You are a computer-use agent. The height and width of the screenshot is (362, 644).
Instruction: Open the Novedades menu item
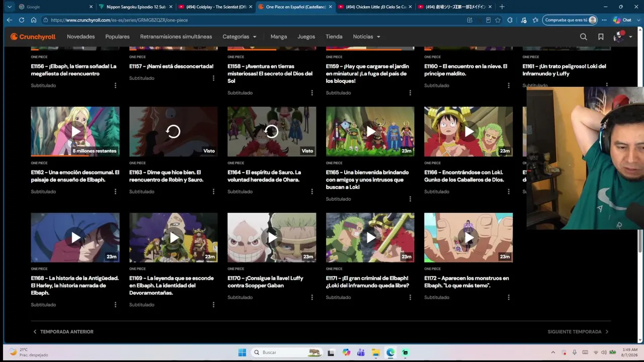[x=80, y=37]
